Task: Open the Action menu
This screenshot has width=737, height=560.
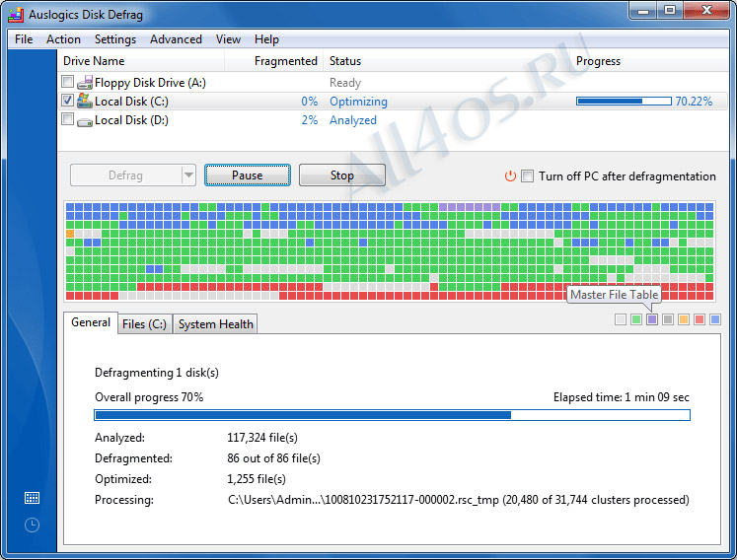Action: pyautogui.click(x=63, y=39)
